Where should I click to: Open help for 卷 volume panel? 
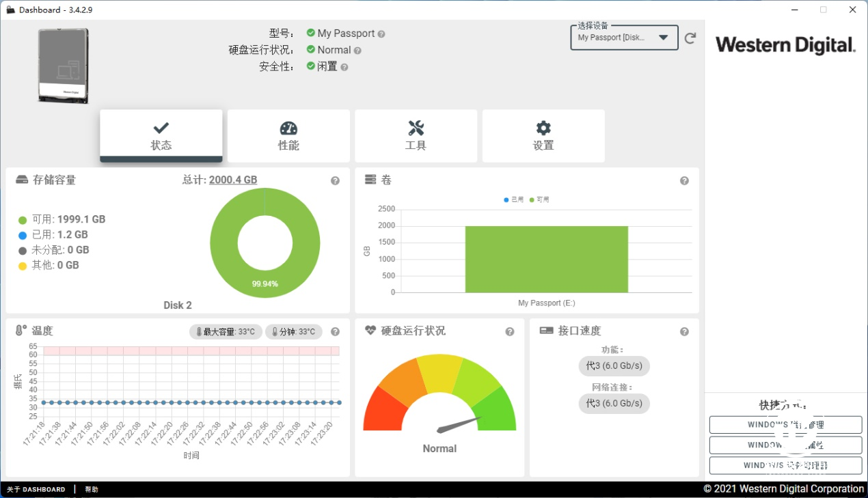click(x=684, y=181)
